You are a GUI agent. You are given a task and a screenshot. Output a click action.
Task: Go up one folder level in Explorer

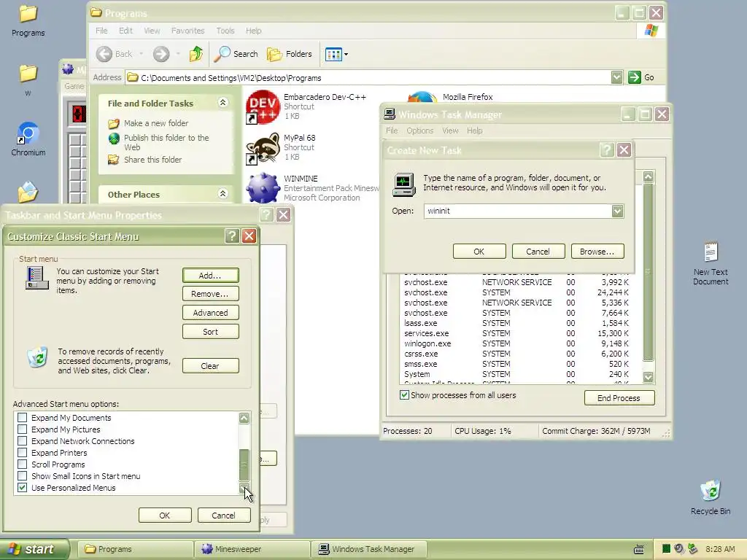tap(196, 54)
